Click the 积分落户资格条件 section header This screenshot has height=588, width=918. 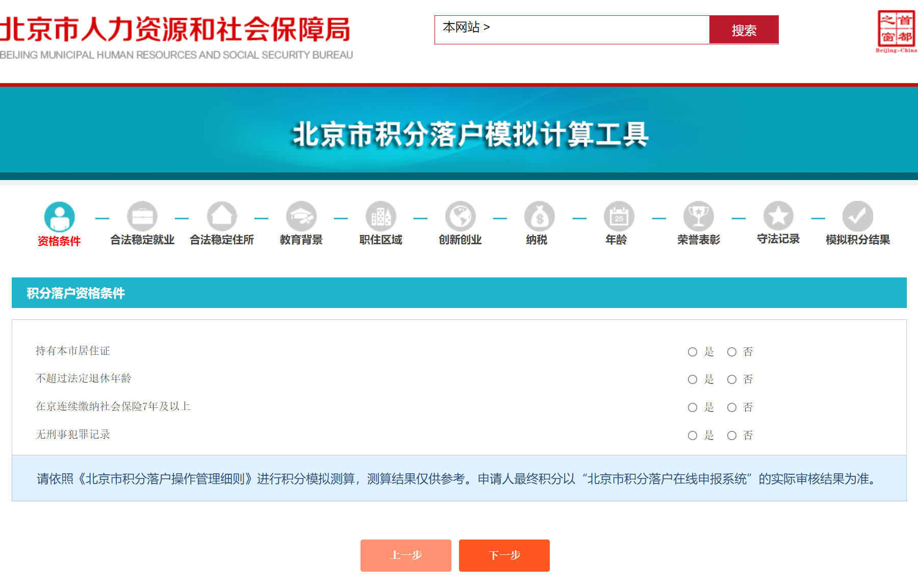pyautogui.click(x=459, y=293)
